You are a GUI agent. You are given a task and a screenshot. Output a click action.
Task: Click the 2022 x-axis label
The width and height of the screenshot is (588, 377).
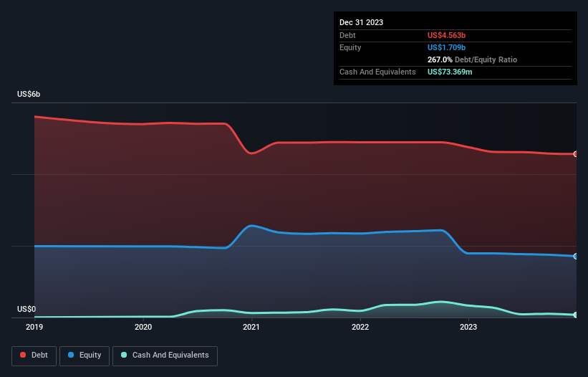point(360,327)
